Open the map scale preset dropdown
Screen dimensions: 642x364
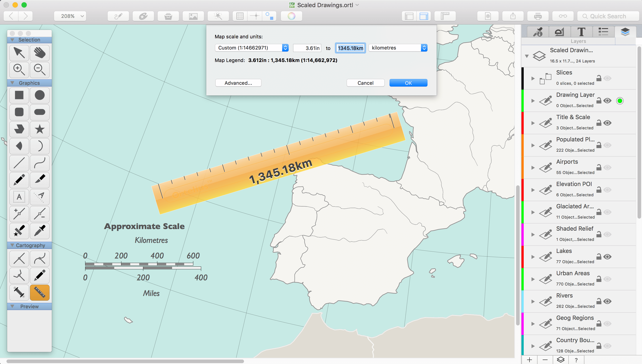pos(252,48)
